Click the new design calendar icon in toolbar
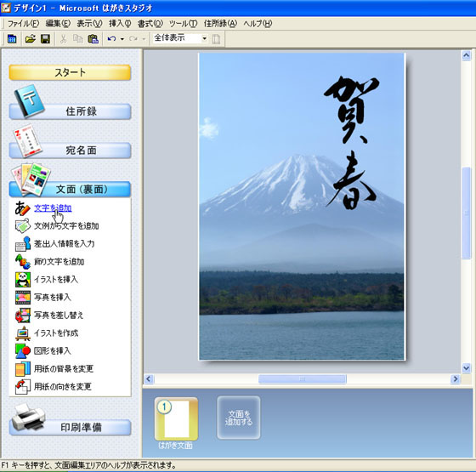The width and height of the screenshot is (476, 472). coord(12,39)
